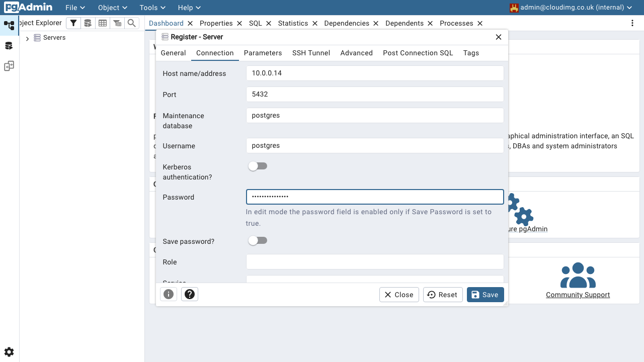
Task: Click the user avatar icon
Action: tap(514, 8)
